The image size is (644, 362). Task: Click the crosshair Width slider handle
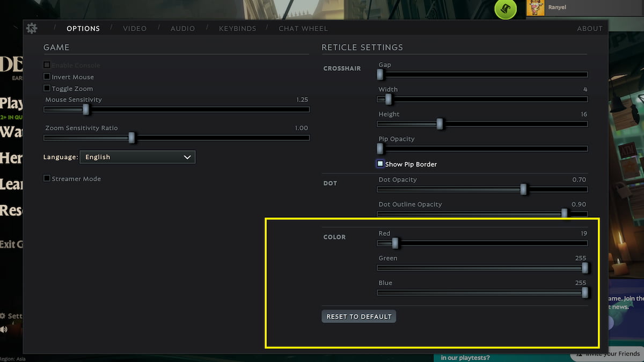click(389, 99)
